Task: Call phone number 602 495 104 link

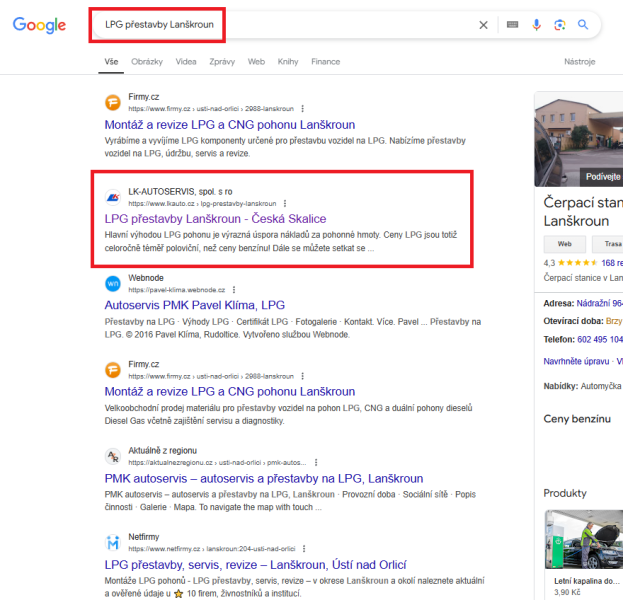Action: (x=600, y=340)
